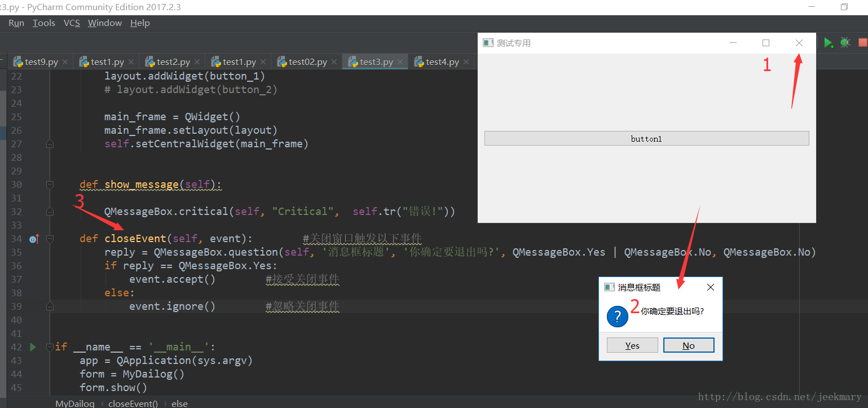Viewport: 868px width, 408px height.
Task: Click event.accept() on line 37
Action: (x=173, y=279)
